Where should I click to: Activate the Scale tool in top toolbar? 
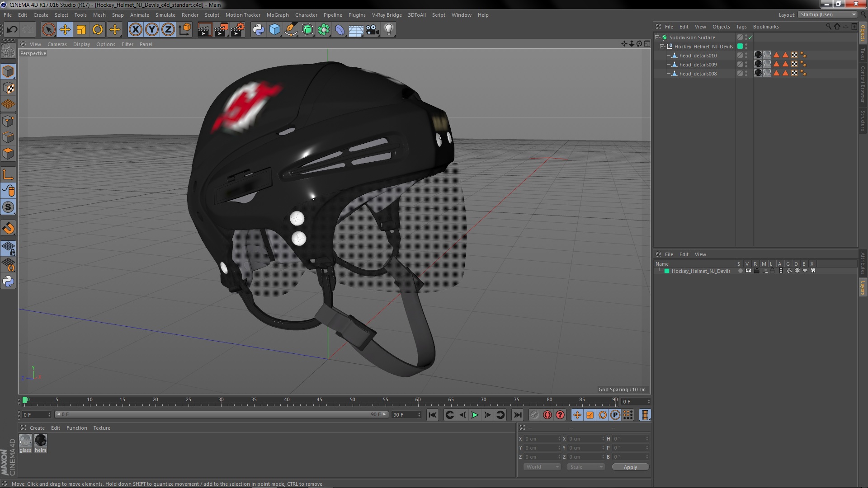[x=81, y=30]
